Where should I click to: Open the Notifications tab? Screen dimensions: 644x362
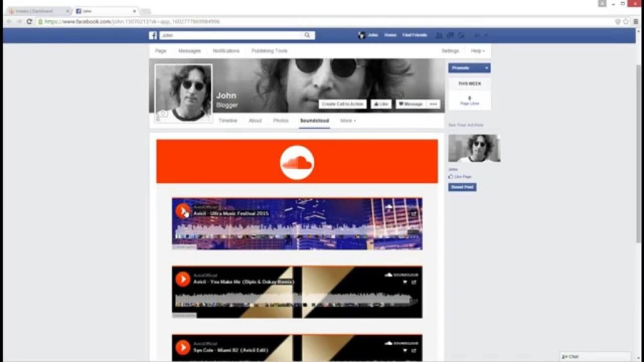[x=226, y=51]
